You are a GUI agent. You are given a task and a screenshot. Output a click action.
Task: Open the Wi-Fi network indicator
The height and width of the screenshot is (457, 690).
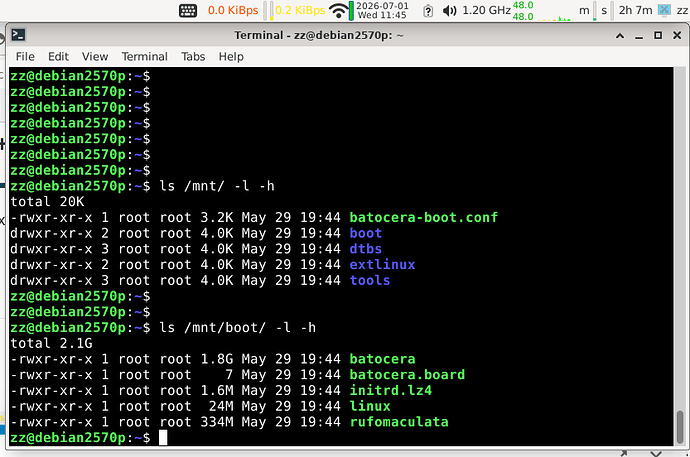(338, 10)
